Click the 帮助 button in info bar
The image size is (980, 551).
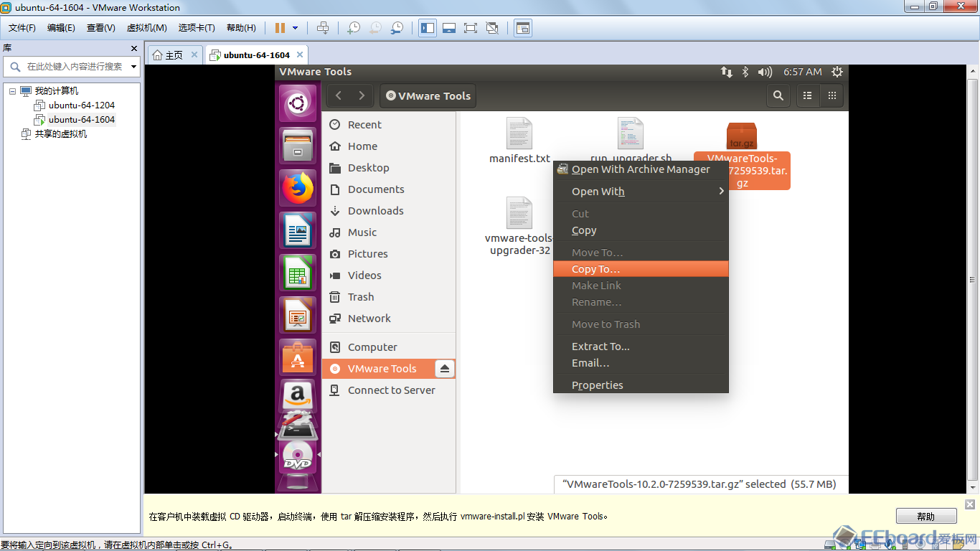pos(926,517)
